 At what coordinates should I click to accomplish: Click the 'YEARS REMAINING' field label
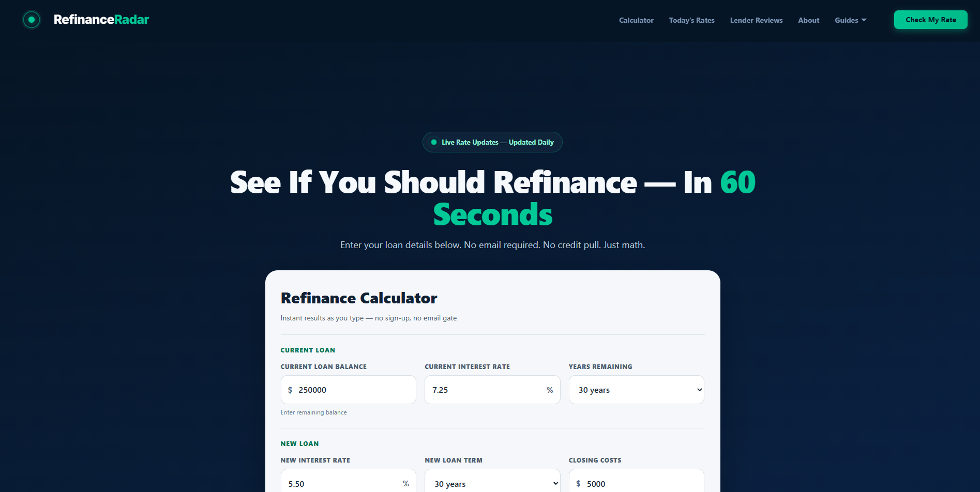tap(600, 367)
